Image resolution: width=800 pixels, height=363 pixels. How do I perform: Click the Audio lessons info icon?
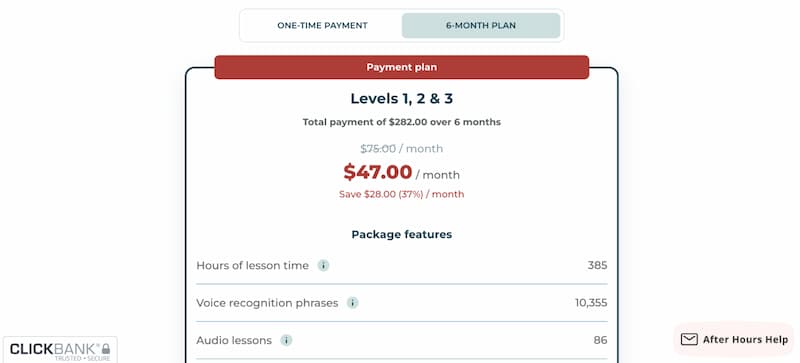(286, 340)
